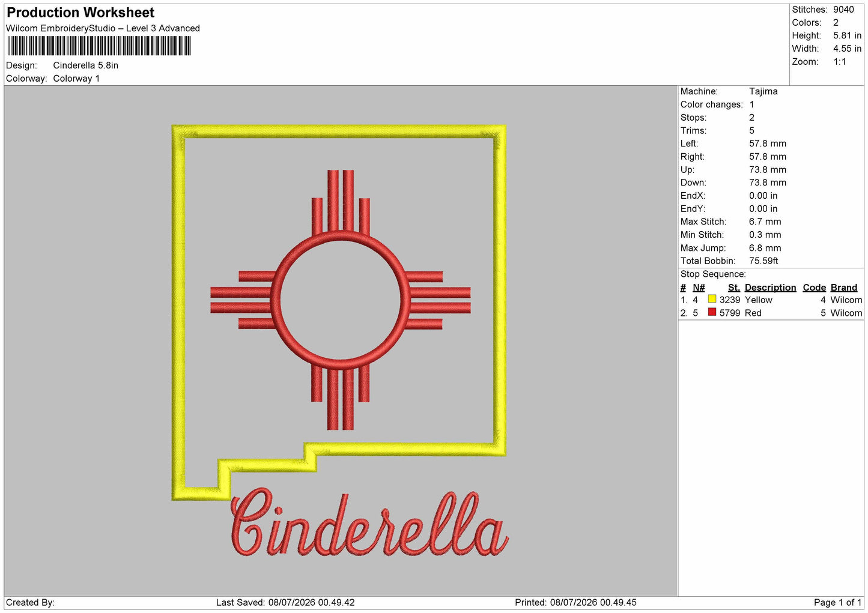868x613 pixels.
Task: Click 'Page 1 of 1' in the footer
Action: tap(837, 603)
